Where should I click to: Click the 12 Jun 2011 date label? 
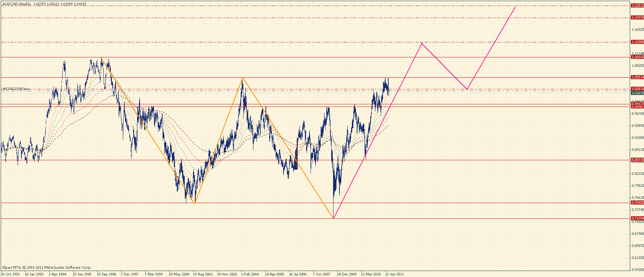pos(394,274)
